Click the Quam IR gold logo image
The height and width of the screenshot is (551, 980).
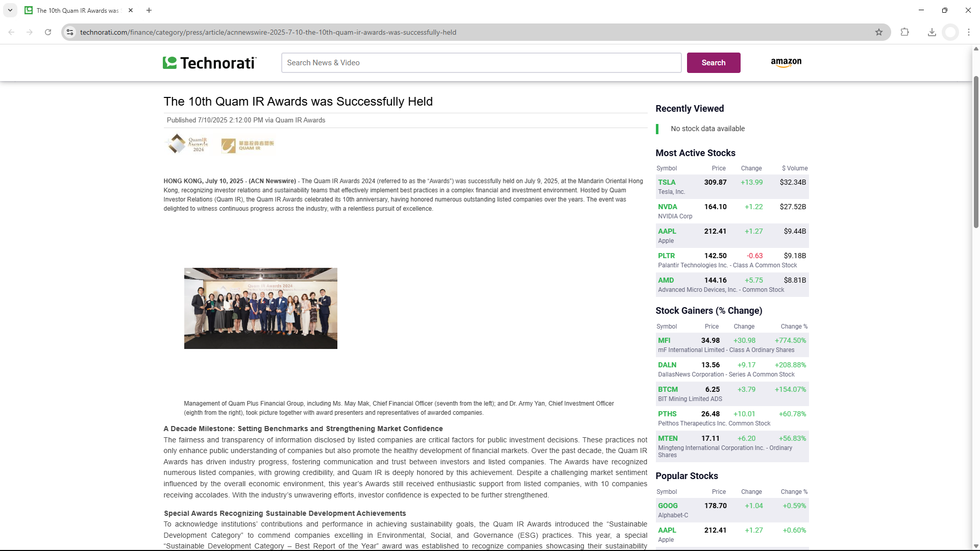[248, 145]
